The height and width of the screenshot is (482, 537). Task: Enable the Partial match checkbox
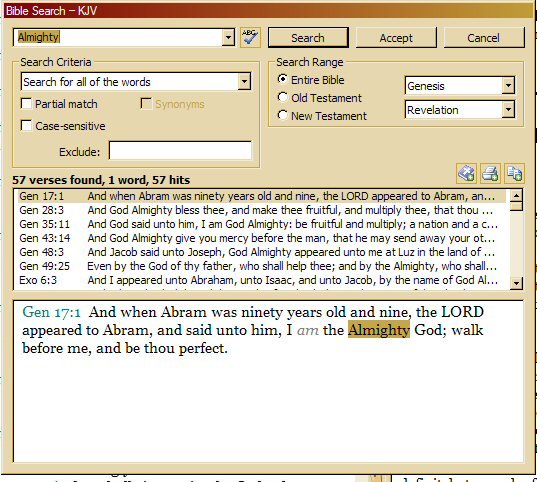[26, 104]
